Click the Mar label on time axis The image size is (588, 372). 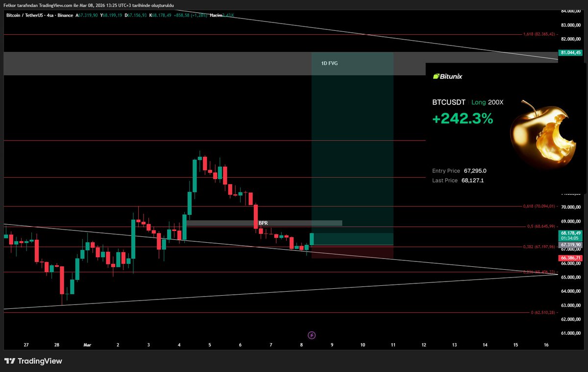tap(87, 345)
